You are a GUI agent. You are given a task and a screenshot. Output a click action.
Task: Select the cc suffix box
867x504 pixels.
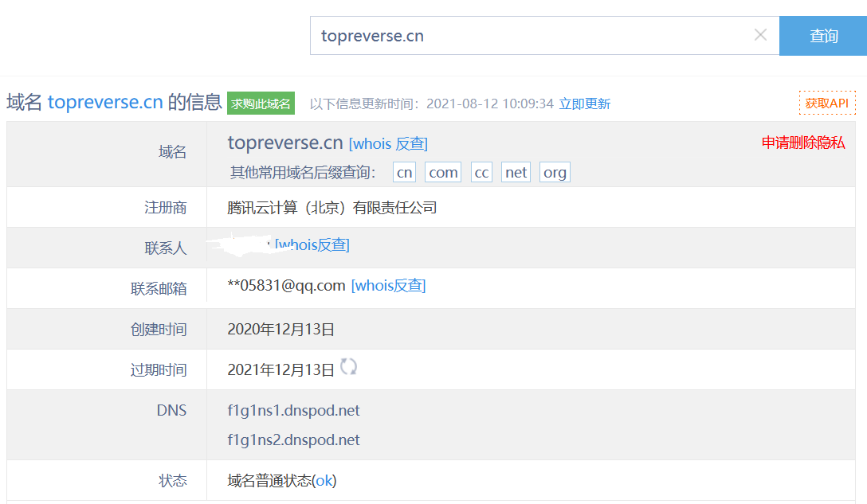click(481, 173)
